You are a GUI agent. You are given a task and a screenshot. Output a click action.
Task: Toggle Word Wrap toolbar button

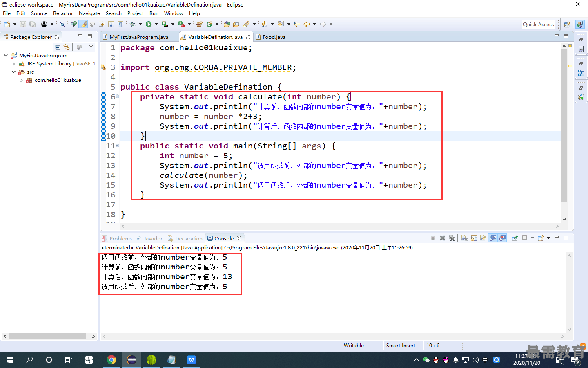tap(102, 25)
